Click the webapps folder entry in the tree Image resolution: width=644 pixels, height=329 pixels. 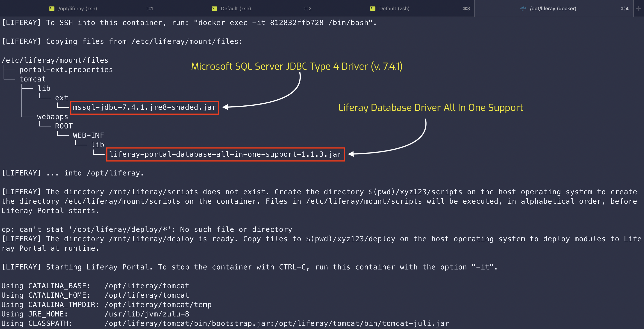[52, 117]
